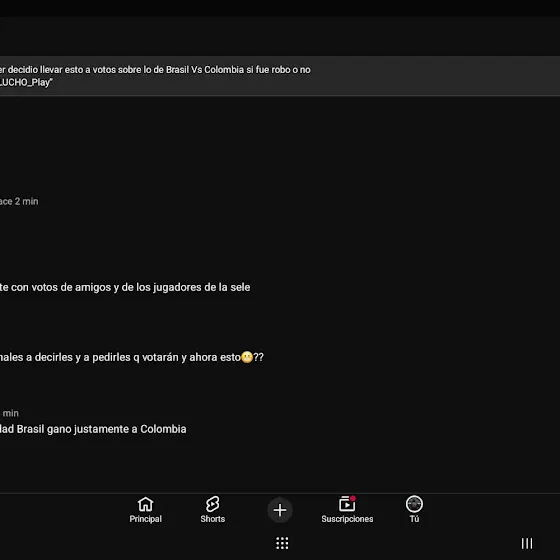This screenshot has width=560, height=560.
Task: Open the Tú profile avatar
Action: 414,504
